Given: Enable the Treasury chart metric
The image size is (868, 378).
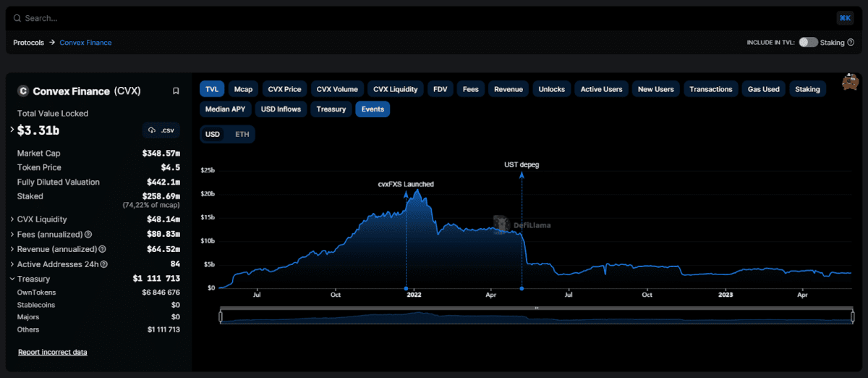Looking at the screenshot, I should pos(331,109).
